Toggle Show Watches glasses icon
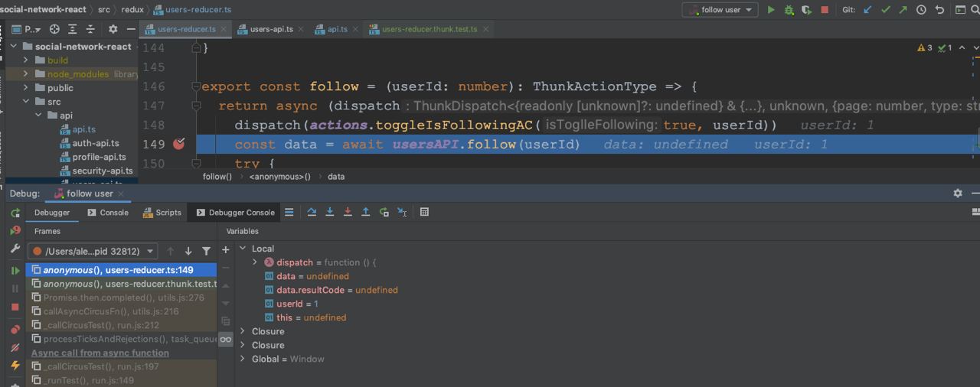The height and width of the screenshot is (387, 980). [225, 339]
